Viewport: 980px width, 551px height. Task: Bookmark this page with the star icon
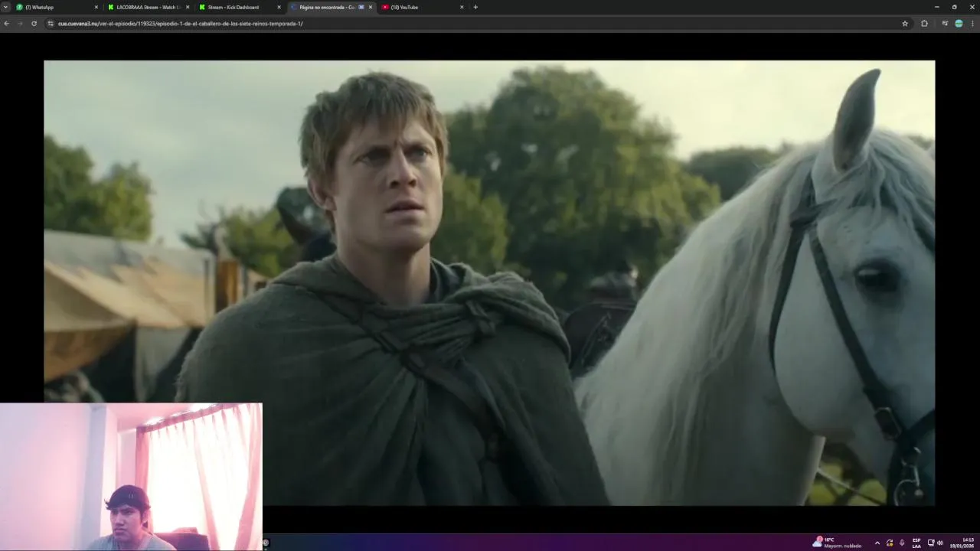pyautogui.click(x=905, y=23)
